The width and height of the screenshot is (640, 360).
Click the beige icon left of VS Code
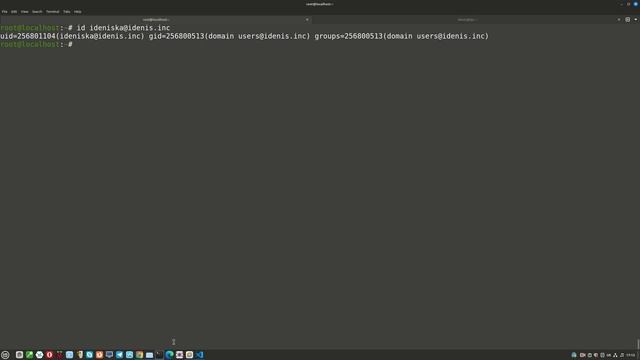189,355
